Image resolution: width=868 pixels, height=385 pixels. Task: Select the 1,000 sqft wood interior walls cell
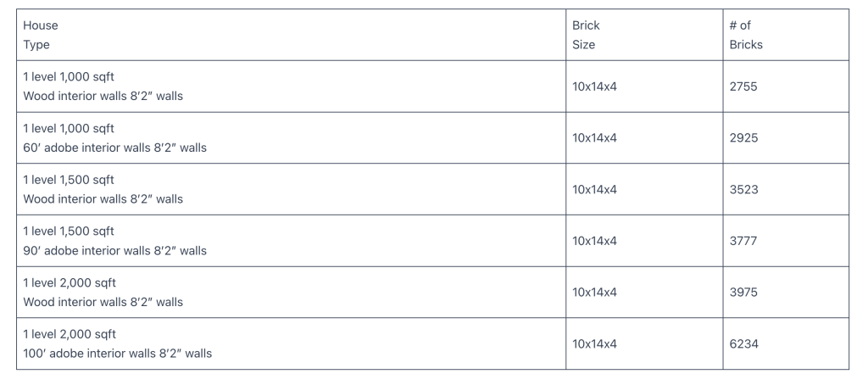point(103,86)
